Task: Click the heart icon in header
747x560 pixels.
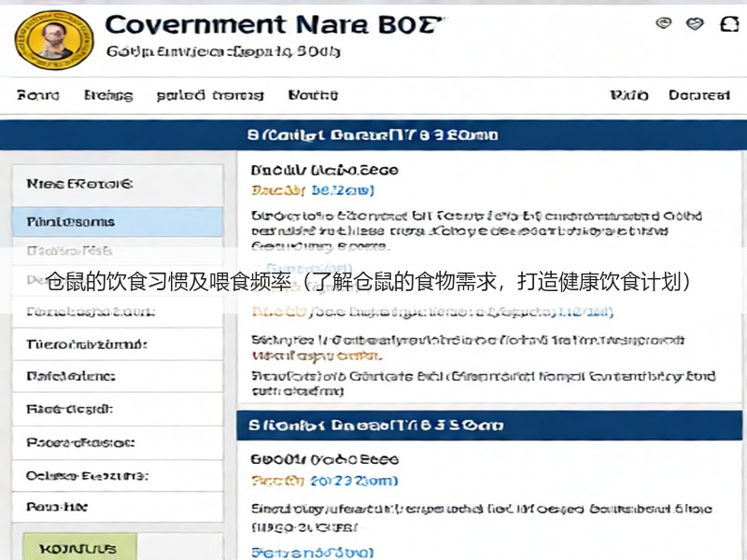Action: coord(695,23)
